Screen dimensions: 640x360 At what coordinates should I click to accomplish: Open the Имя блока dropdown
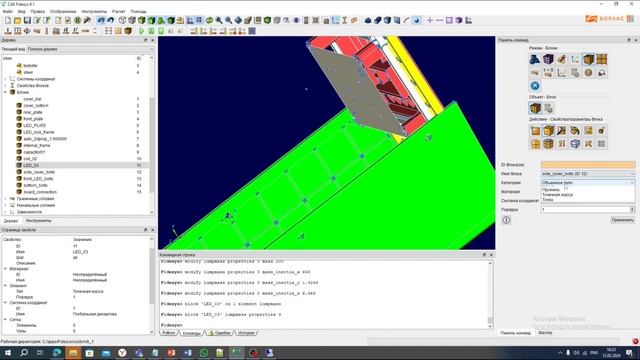point(588,174)
